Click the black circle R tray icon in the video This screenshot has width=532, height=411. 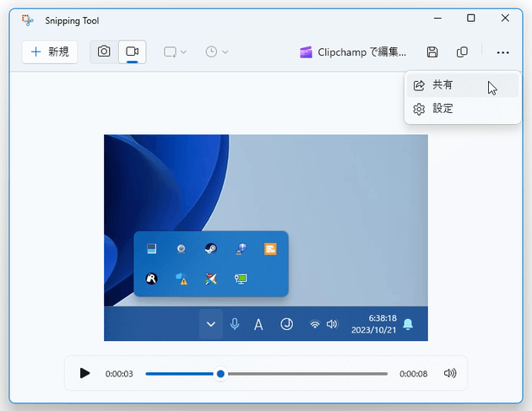point(152,279)
